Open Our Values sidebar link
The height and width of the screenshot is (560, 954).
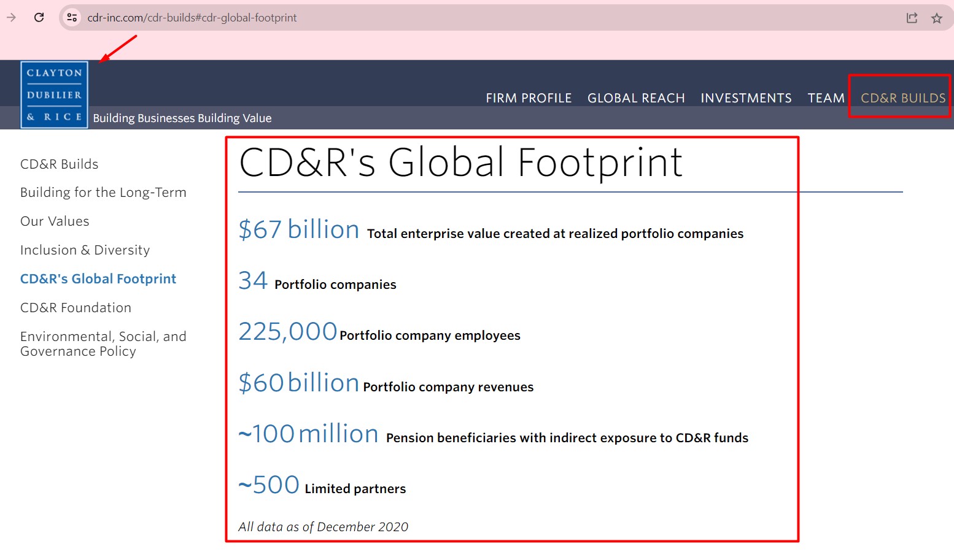(x=55, y=221)
